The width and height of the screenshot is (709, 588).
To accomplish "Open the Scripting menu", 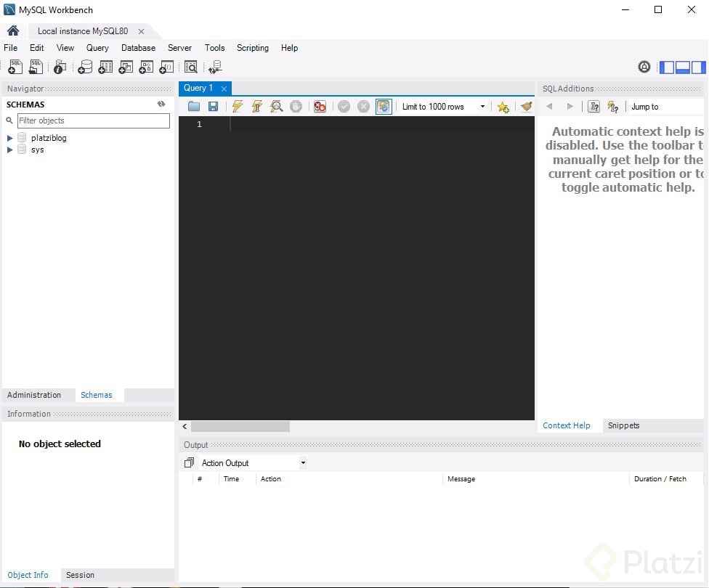I will pos(252,48).
